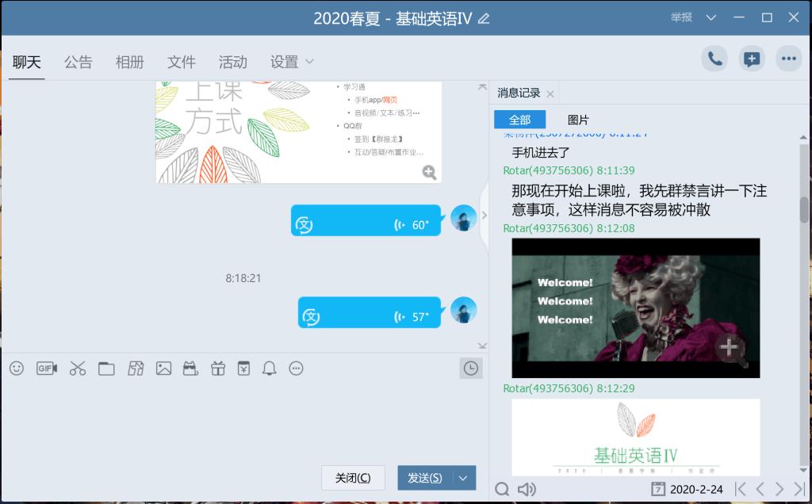The height and width of the screenshot is (504, 812).
Task: Convert the 60" voice message to text
Action: pyautogui.click(x=304, y=225)
